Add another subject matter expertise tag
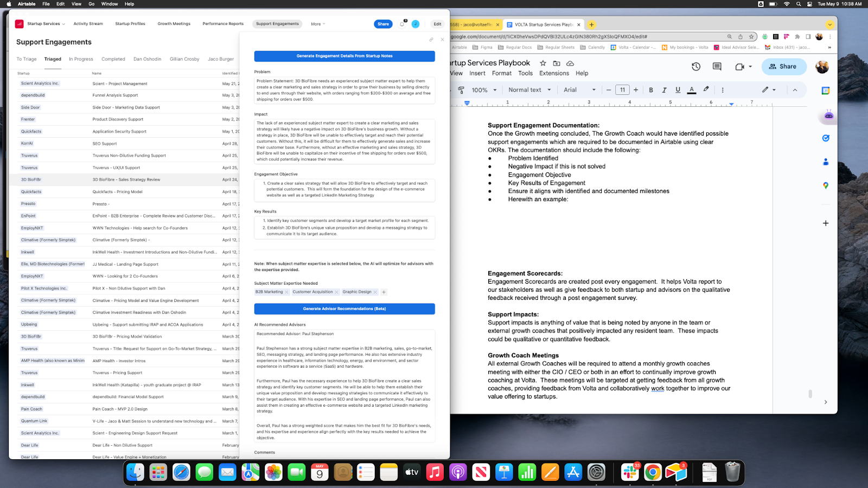This screenshot has height=488, width=868. click(x=384, y=292)
